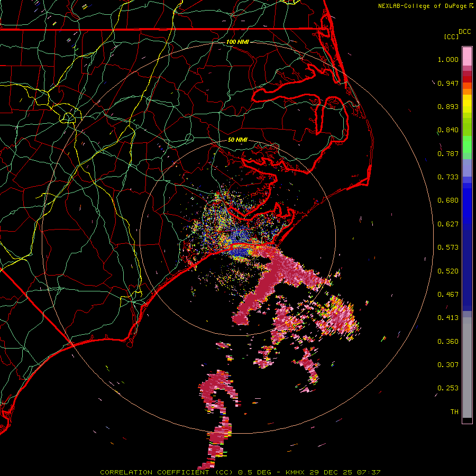476x476 pixels.
Task: Click the 0.840 colorbar value
Action: coord(448,130)
